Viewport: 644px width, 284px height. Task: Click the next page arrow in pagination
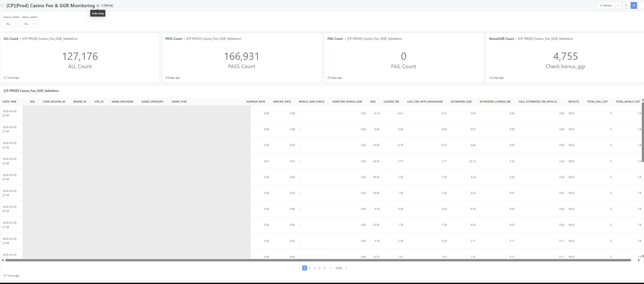(x=346, y=268)
